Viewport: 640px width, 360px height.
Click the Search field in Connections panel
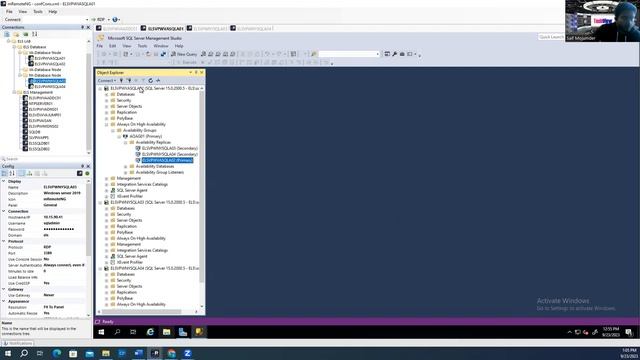[x=45, y=159]
